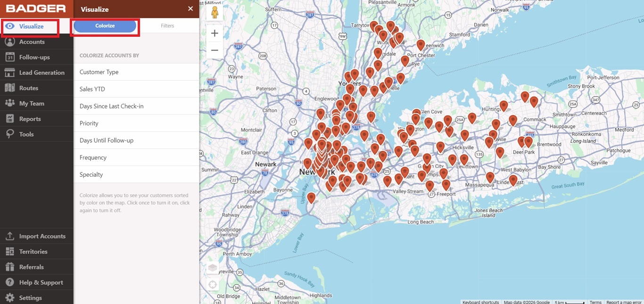Toggle colorize by Customer Type

point(137,72)
